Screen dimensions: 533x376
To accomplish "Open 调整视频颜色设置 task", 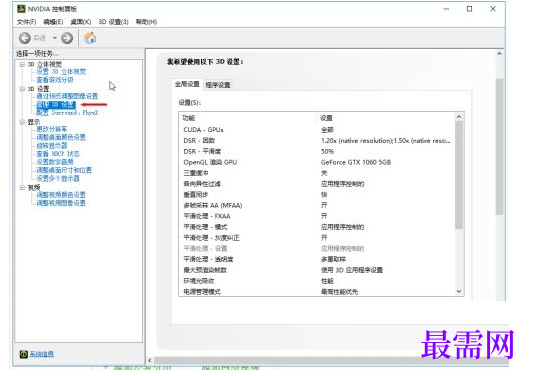I will coord(61,195).
